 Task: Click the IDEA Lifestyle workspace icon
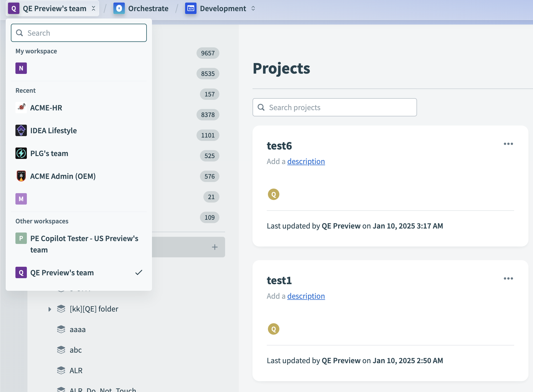(21, 130)
